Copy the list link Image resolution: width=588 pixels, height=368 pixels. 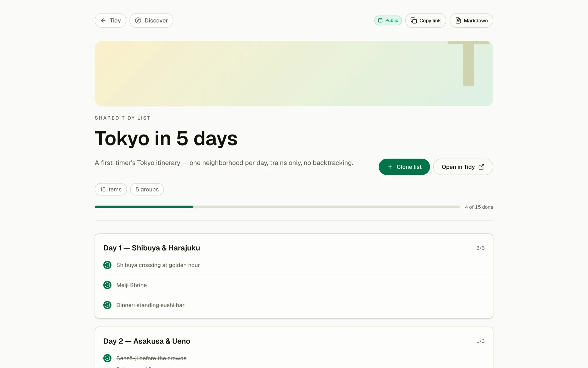425,20
